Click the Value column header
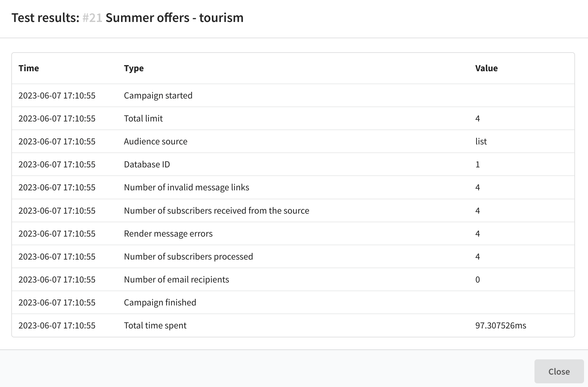The height and width of the screenshot is (387, 588). tap(486, 68)
